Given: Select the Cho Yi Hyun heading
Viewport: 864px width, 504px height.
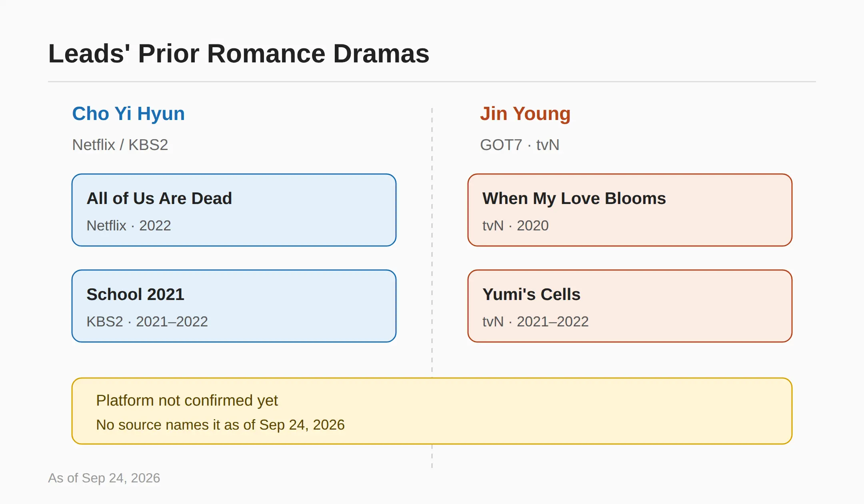Looking at the screenshot, I should [128, 114].
